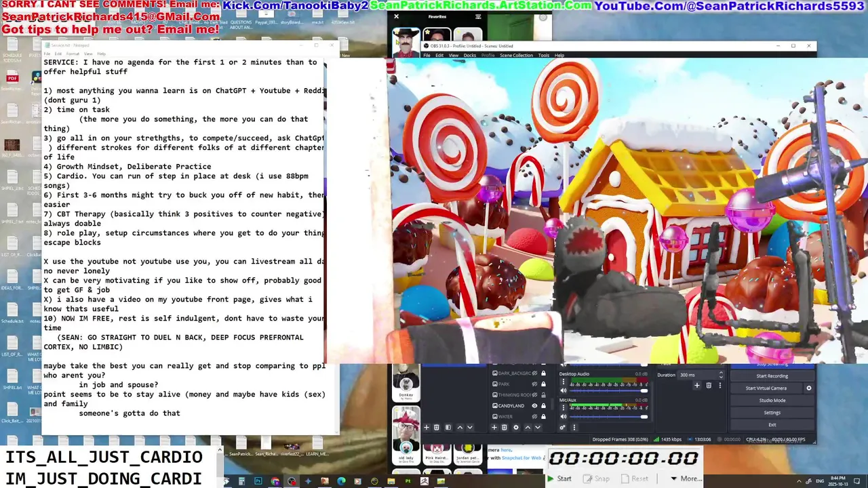Open the OBS Docks menu
Viewport: 868px width, 488px height.
(470, 56)
